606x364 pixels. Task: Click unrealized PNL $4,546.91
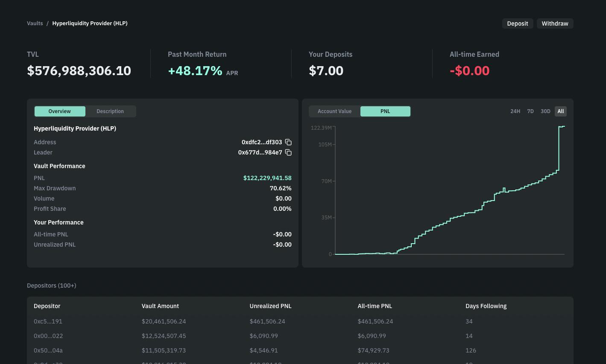coord(264,350)
